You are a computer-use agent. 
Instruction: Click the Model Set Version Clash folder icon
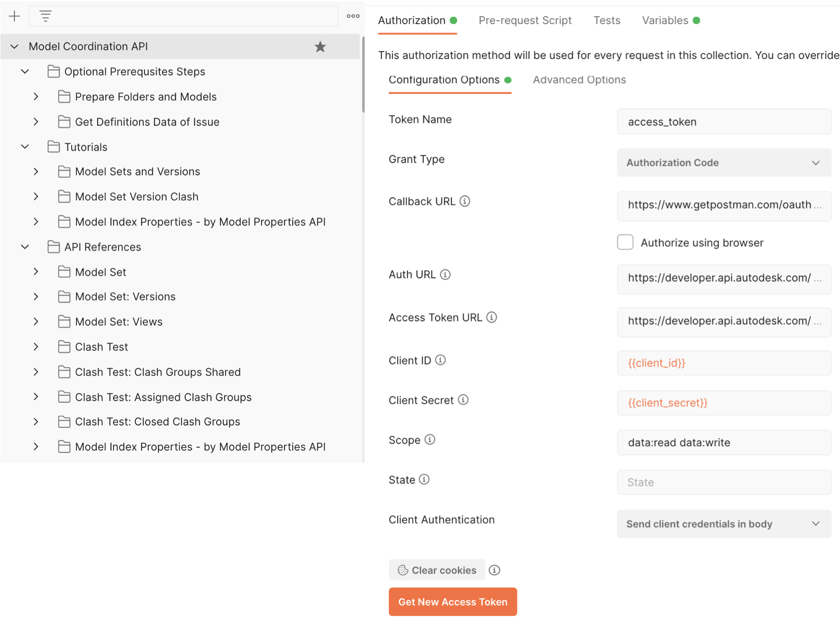(x=64, y=196)
